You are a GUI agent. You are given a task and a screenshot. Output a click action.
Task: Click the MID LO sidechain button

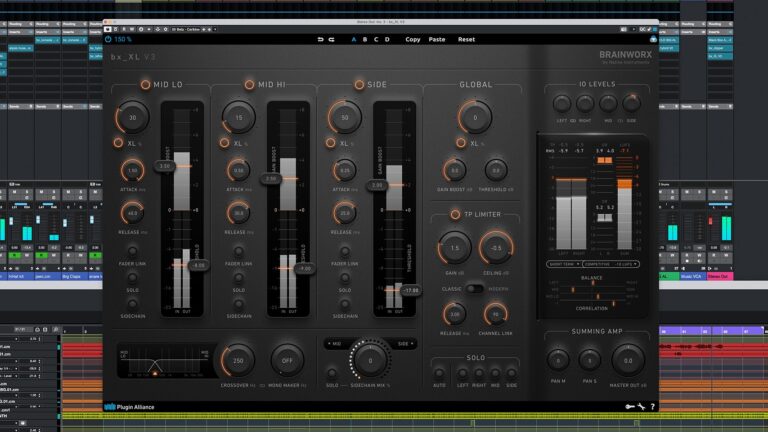(x=132, y=304)
